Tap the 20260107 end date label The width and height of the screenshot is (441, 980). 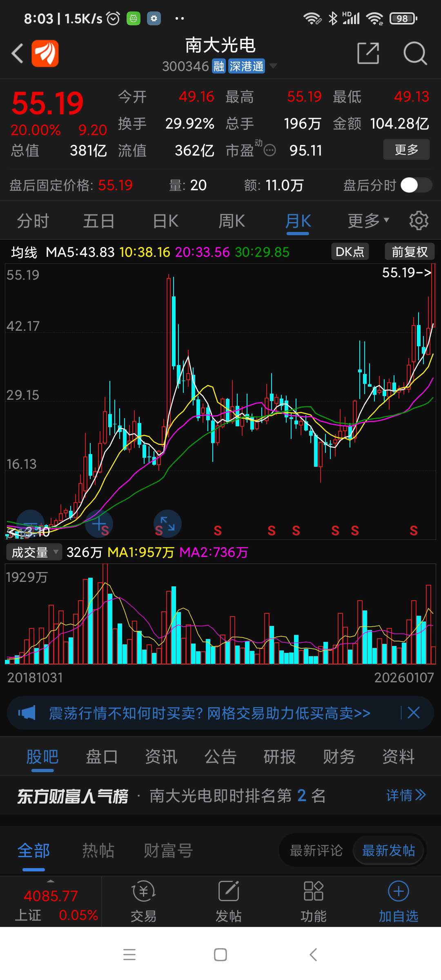404,678
